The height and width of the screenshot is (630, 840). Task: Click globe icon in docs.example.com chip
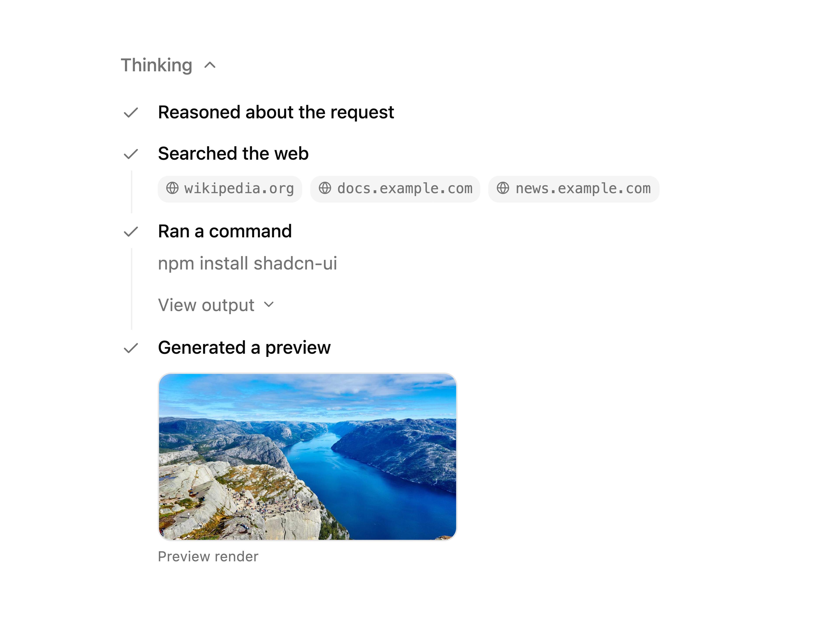(x=325, y=188)
